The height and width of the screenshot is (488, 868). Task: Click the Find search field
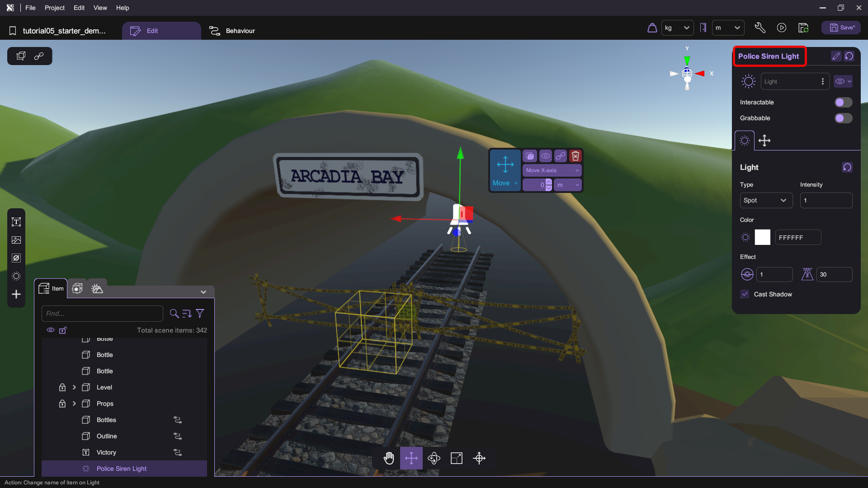point(102,313)
